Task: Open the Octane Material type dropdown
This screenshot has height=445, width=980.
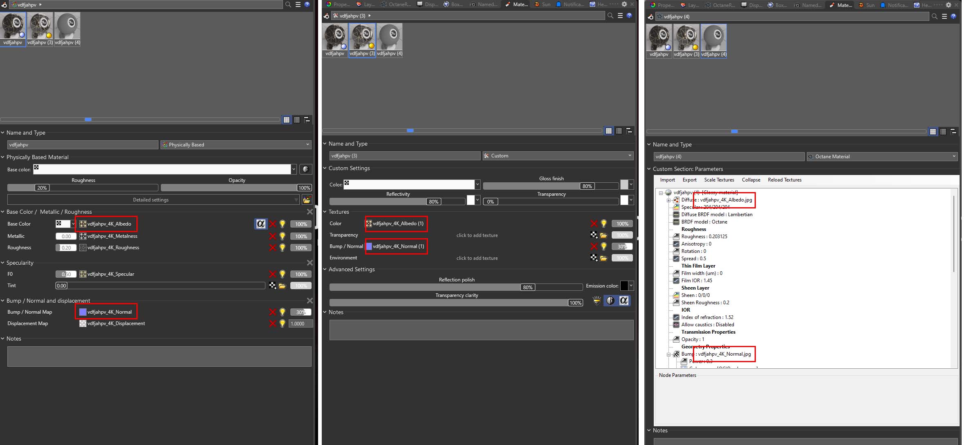Action: pyautogui.click(x=882, y=157)
